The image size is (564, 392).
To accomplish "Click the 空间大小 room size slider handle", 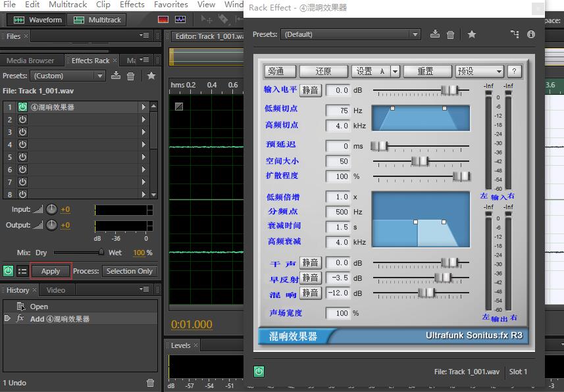I will [x=420, y=161].
